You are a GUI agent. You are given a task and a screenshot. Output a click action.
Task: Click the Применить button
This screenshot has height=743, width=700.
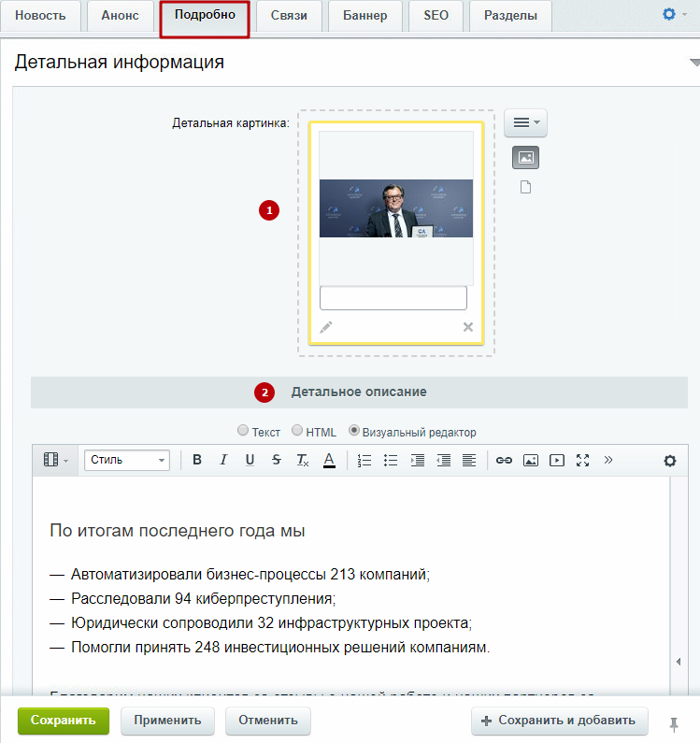pyautogui.click(x=167, y=721)
